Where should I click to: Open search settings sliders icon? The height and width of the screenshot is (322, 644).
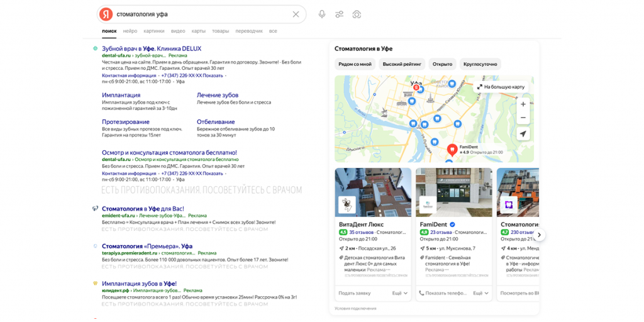tap(339, 14)
